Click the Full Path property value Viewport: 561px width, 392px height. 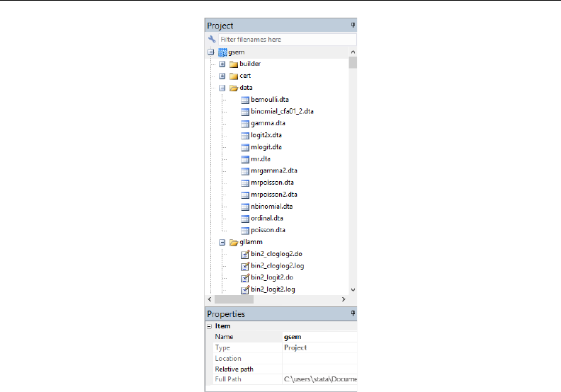[320, 379]
